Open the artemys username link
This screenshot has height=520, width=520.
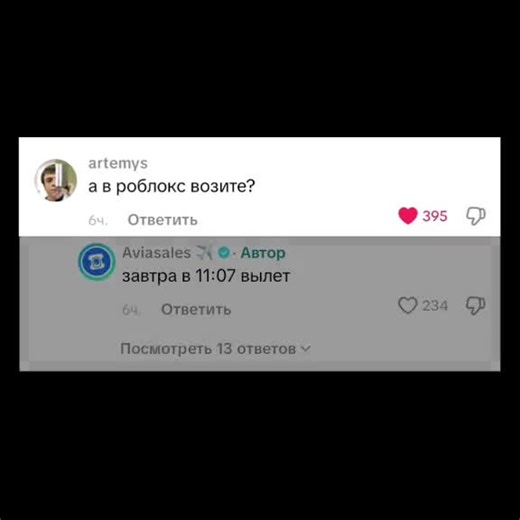(118, 164)
